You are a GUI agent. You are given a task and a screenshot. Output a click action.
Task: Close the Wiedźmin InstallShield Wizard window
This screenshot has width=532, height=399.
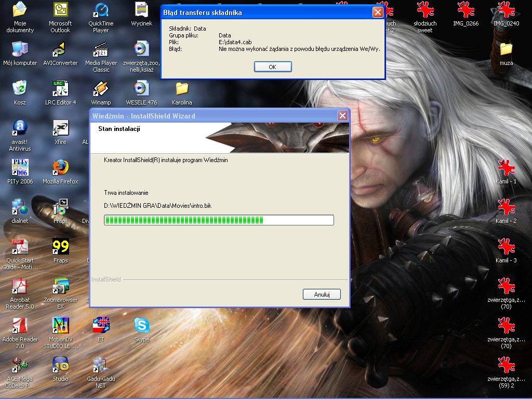343,116
